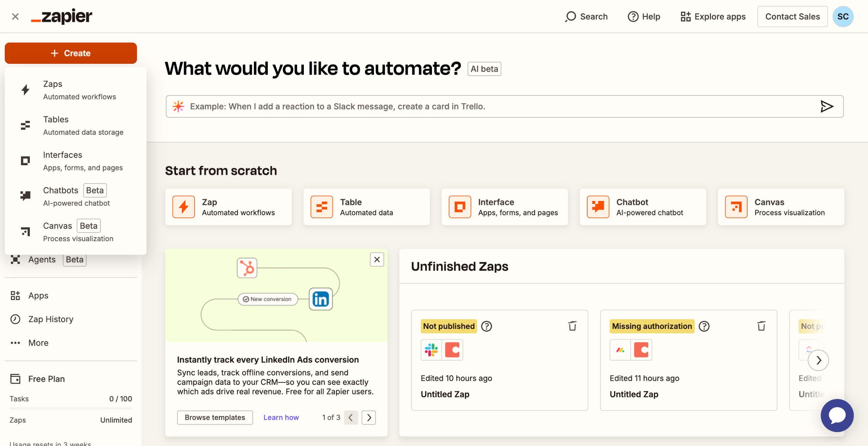Go to next promo slide arrow
The height and width of the screenshot is (446, 868).
coord(369,417)
